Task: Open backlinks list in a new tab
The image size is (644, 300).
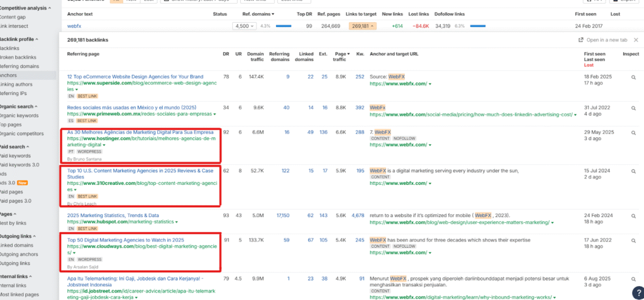Action: [602, 40]
